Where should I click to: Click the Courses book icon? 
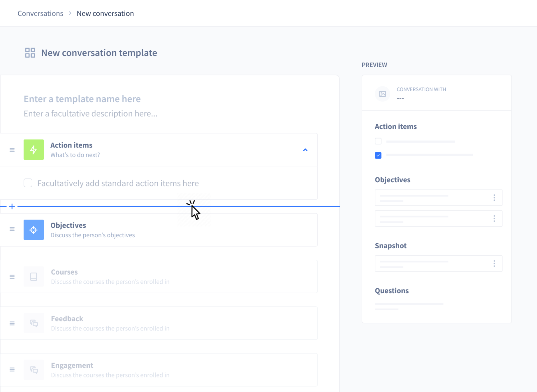(x=34, y=276)
